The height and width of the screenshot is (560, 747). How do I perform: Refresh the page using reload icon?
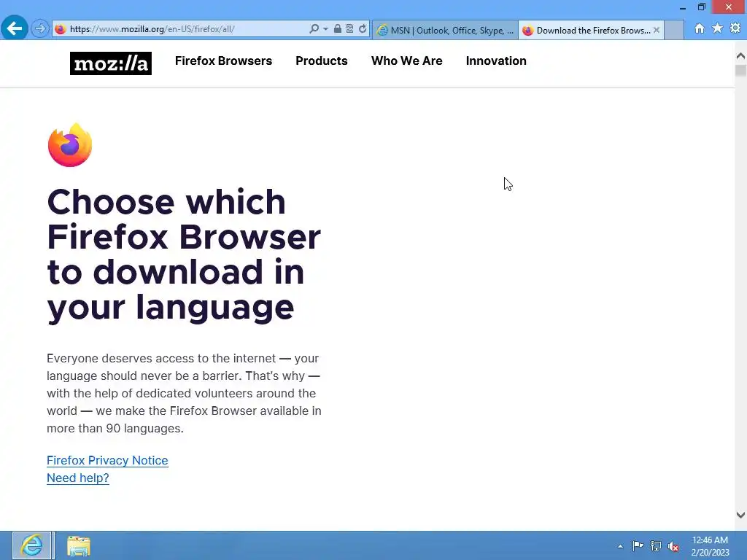pyautogui.click(x=363, y=29)
